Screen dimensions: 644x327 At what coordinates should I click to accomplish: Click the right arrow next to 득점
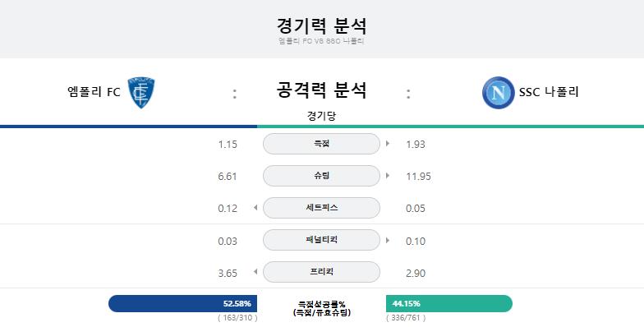point(388,144)
